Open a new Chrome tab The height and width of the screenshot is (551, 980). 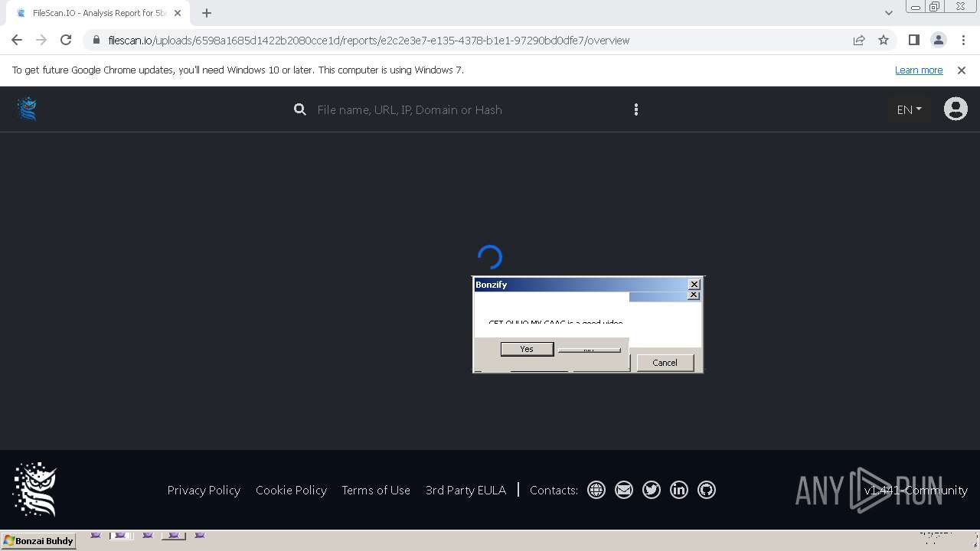click(207, 13)
